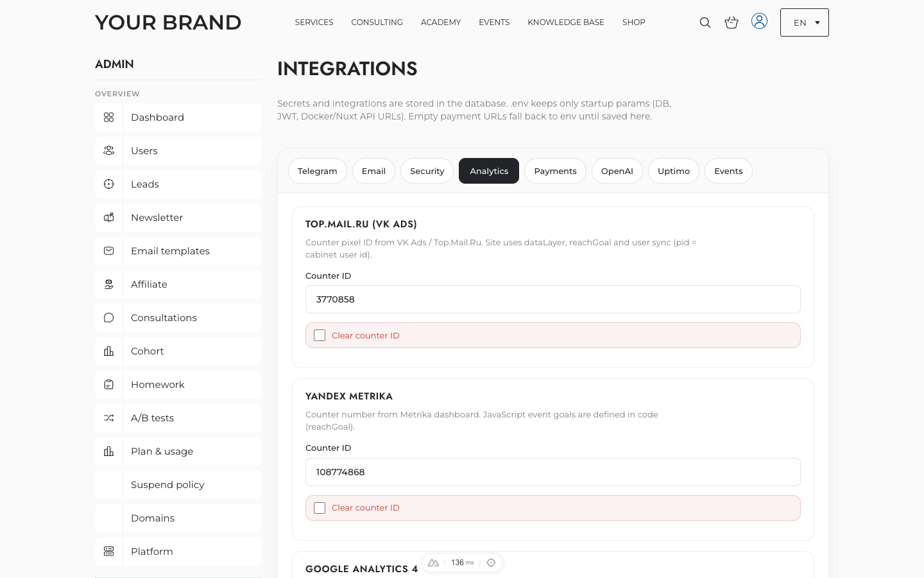
Task: Open the Newsletter sidebar link
Action: pyautogui.click(x=178, y=218)
